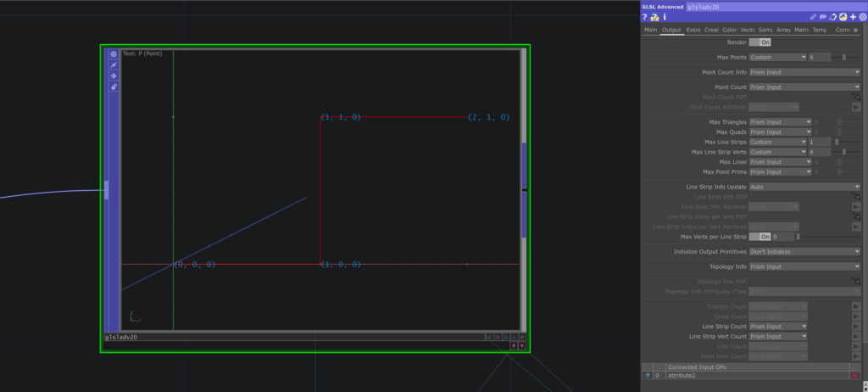Toggle Max Verts per Line Strip switch
Viewport: 868px width, 392px height.
pos(760,237)
